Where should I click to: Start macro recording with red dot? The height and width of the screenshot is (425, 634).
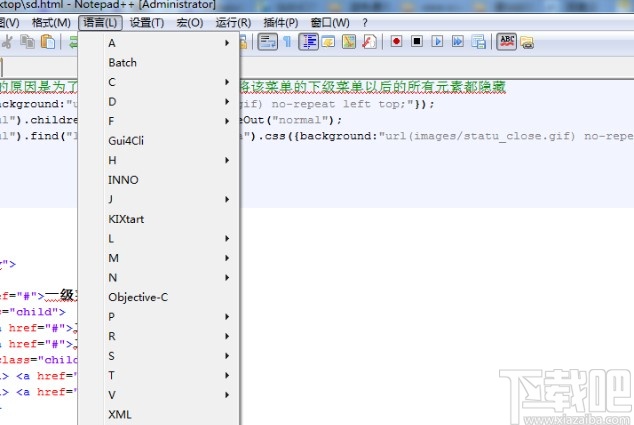click(x=396, y=41)
